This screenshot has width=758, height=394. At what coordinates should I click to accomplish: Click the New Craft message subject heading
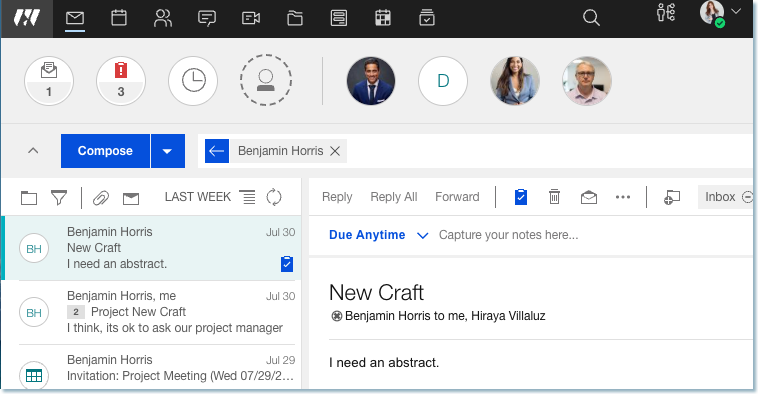[376, 292]
